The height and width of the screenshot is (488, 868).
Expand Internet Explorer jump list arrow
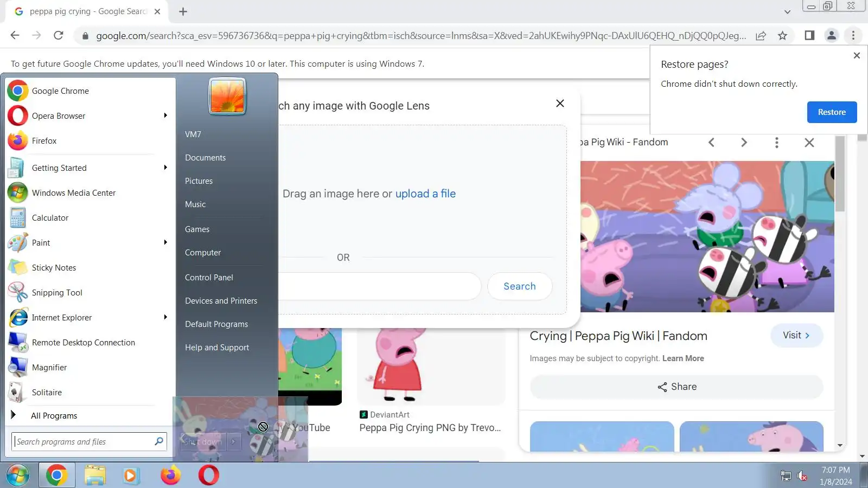click(165, 317)
